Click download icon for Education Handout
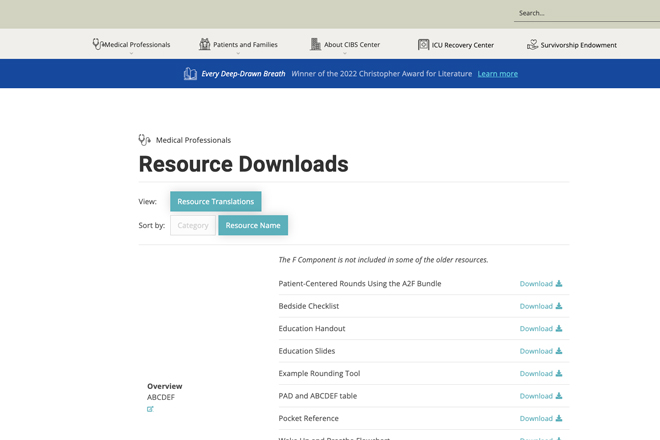Viewport: 660px width, 440px height. pos(559,328)
